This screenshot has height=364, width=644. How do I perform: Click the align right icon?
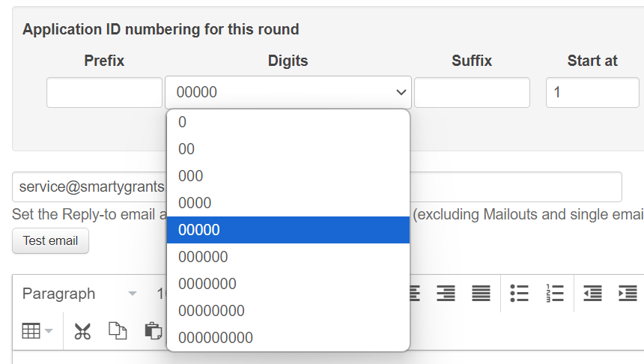pyautogui.click(x=446, y=294)
